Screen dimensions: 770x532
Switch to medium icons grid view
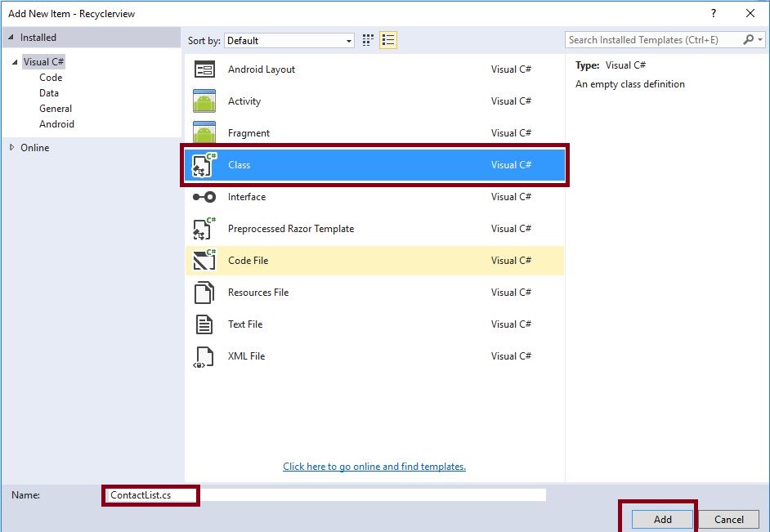tap(368, 40)
